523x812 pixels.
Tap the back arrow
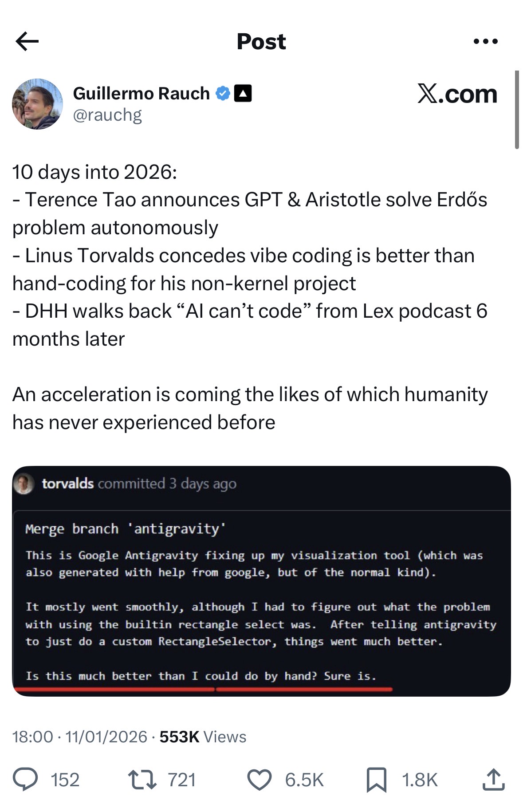[27, 41]
